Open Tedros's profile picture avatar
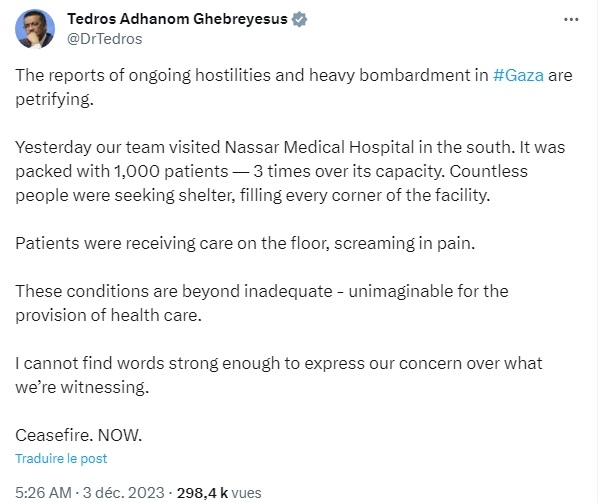The image size is (600, 503). click(x=35, y=29)
